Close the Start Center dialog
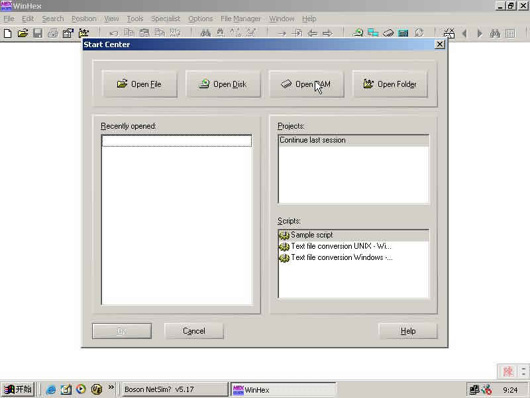The height and width of the screenshot is (398, 530). click(x=439, y=44)
